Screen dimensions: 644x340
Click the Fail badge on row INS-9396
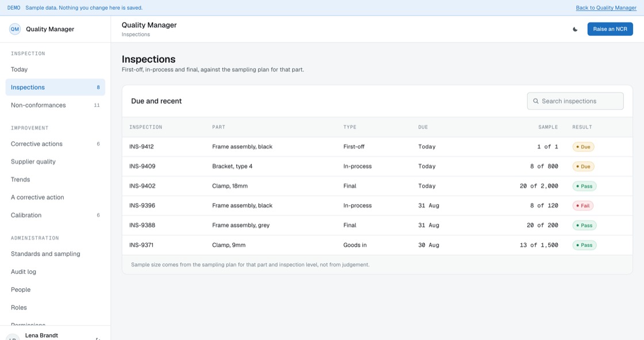[583, 205]
